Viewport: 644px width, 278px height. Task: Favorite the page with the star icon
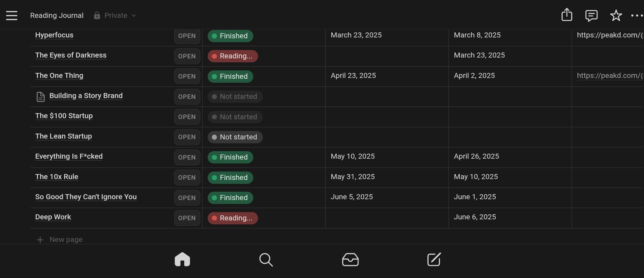616,15
